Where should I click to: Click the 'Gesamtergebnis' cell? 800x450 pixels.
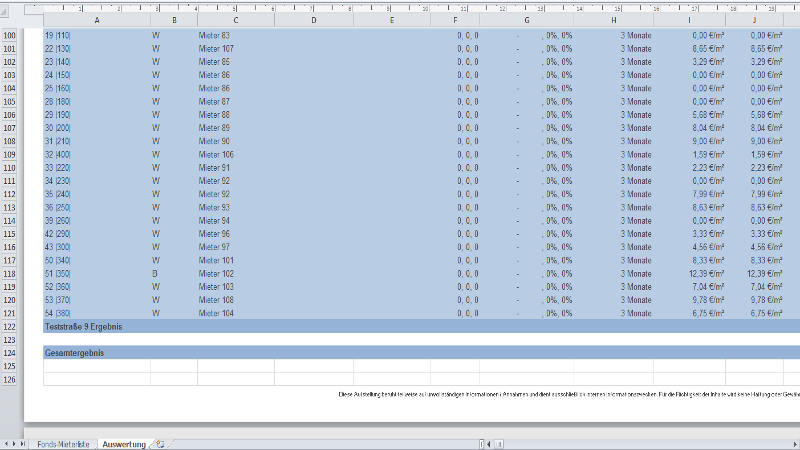pyautogui.click(x=74, y=353)
